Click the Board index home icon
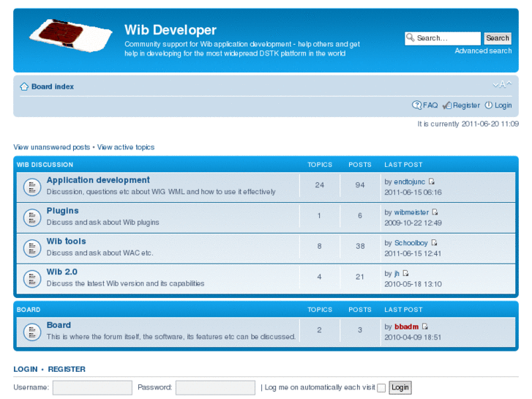532x399 pixels. click(24, 86)
